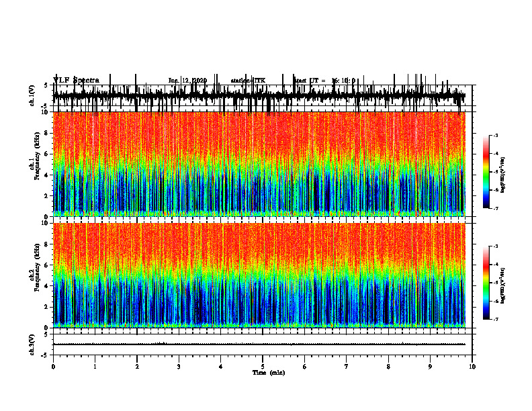Click time axis tick label "8"

click(388, 367)
